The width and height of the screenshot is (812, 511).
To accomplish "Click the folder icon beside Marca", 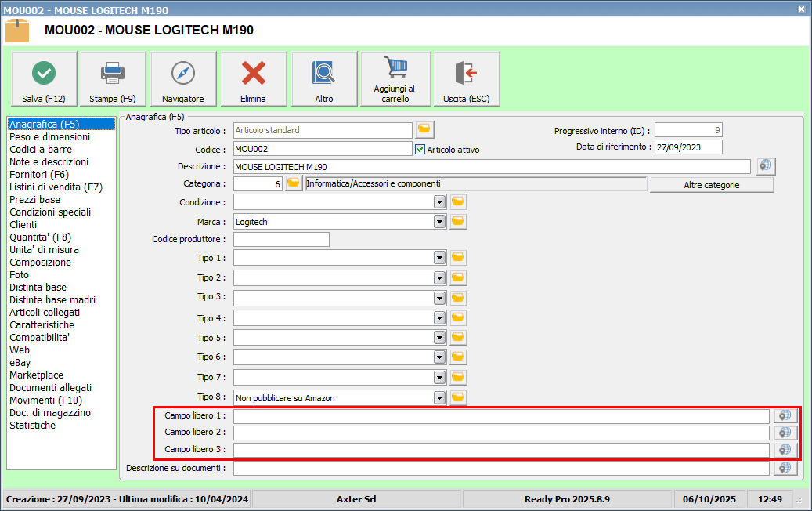I will [458, 221].
